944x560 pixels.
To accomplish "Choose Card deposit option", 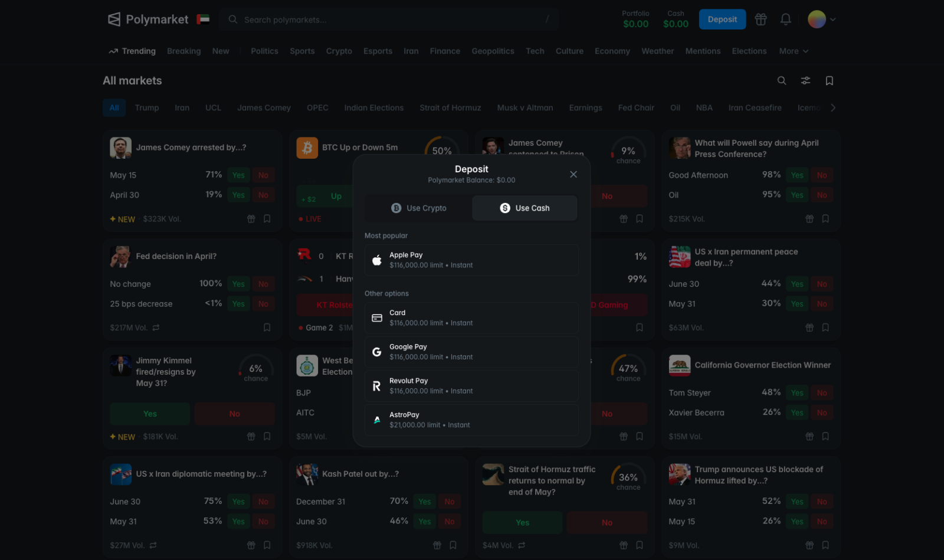I will (471, 318).
